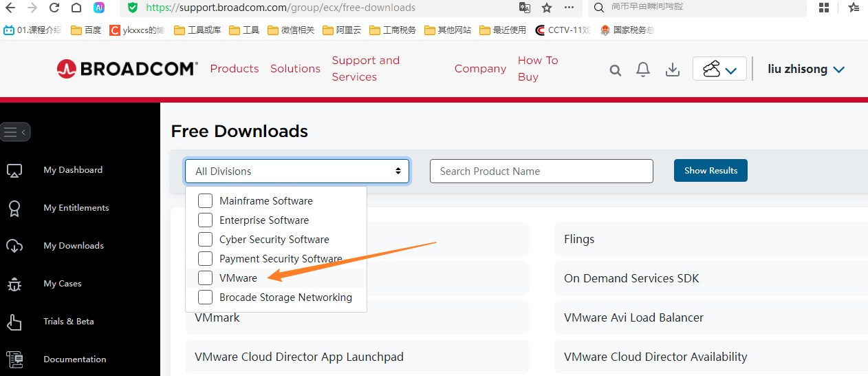Screen dimensions: 868x376
Task: Click the translate page icon in address bar
Action: tap(525, 8)
